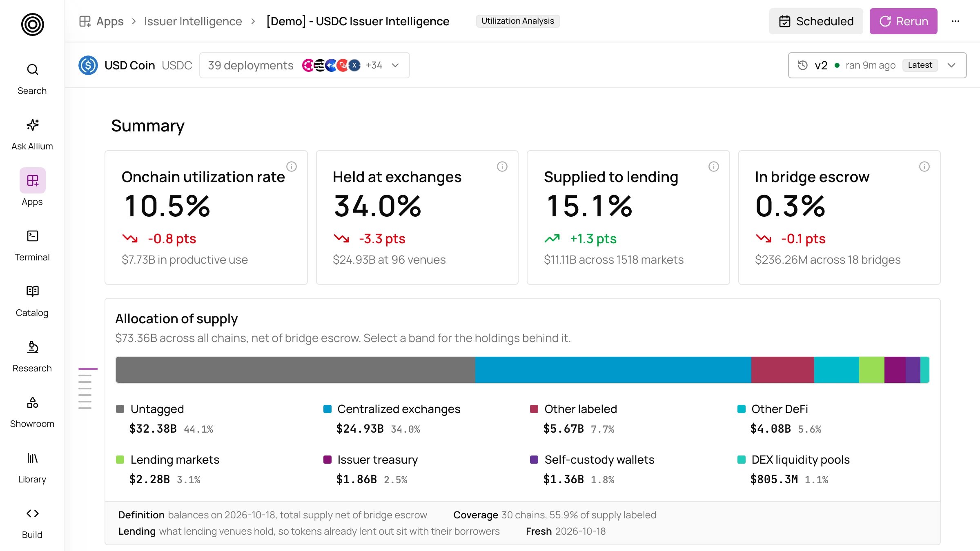Click the Scheduled button

pos(816,21)
